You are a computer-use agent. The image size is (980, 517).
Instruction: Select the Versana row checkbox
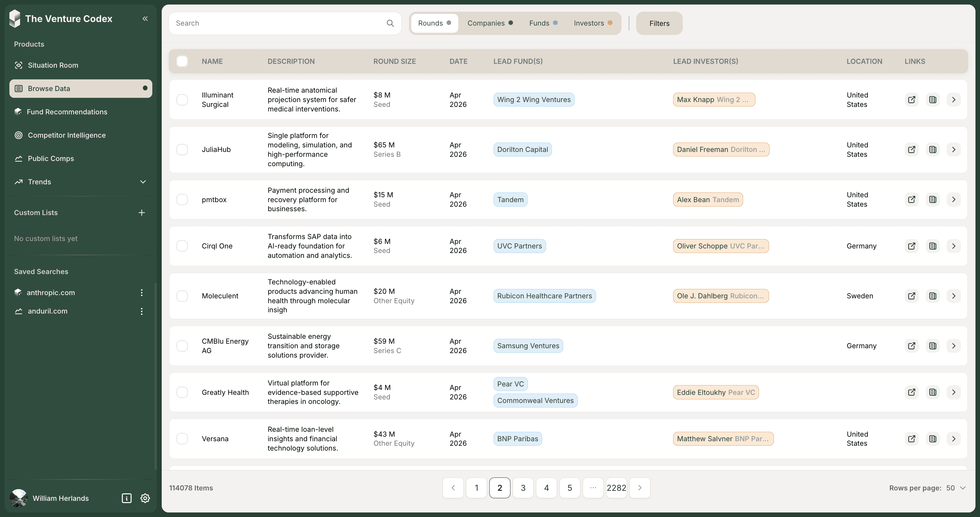pos(182,439)
